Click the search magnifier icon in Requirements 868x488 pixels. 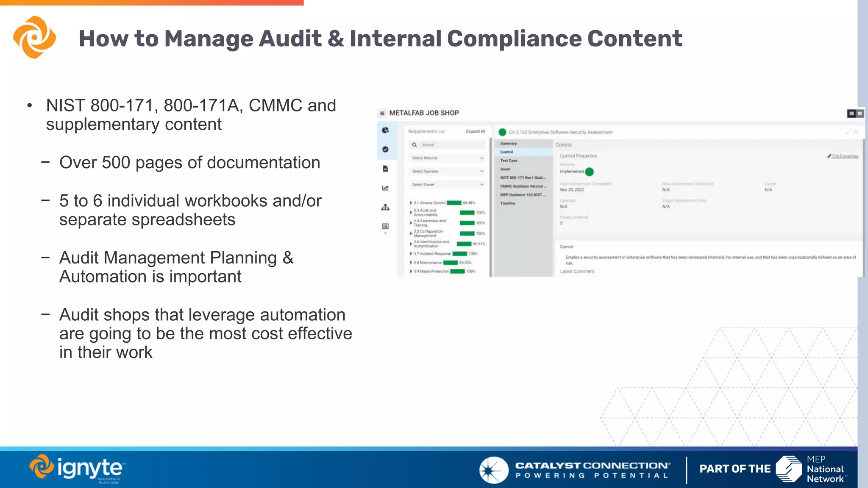415,145
